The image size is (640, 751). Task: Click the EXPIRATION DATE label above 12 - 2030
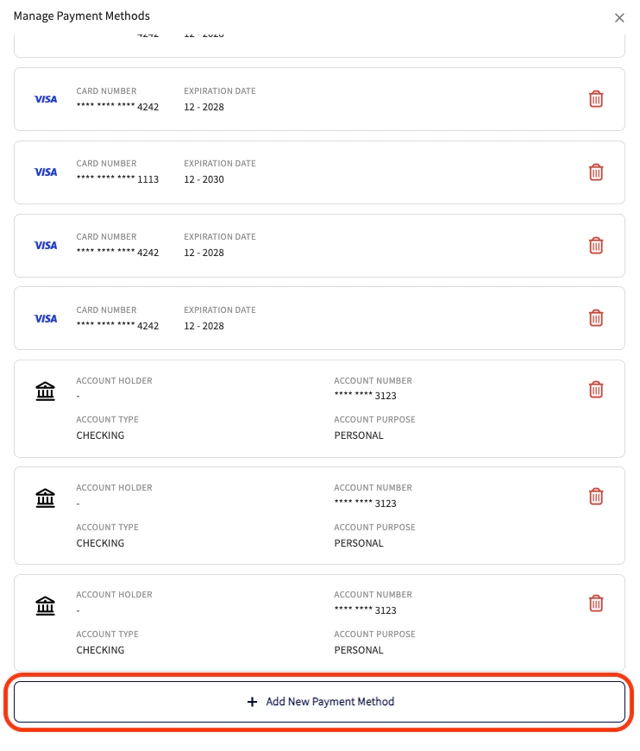coord(220,163)
